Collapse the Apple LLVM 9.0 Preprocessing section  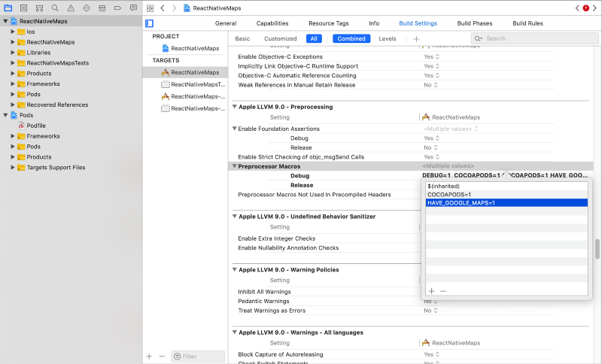pyautogui.click(x=234, y=107)
